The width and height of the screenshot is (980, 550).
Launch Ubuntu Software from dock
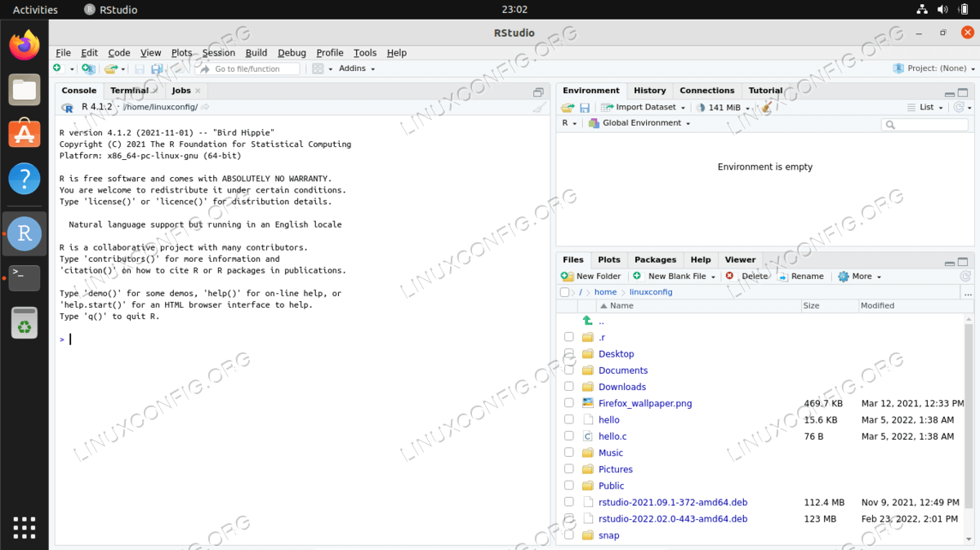pos(24,133)
